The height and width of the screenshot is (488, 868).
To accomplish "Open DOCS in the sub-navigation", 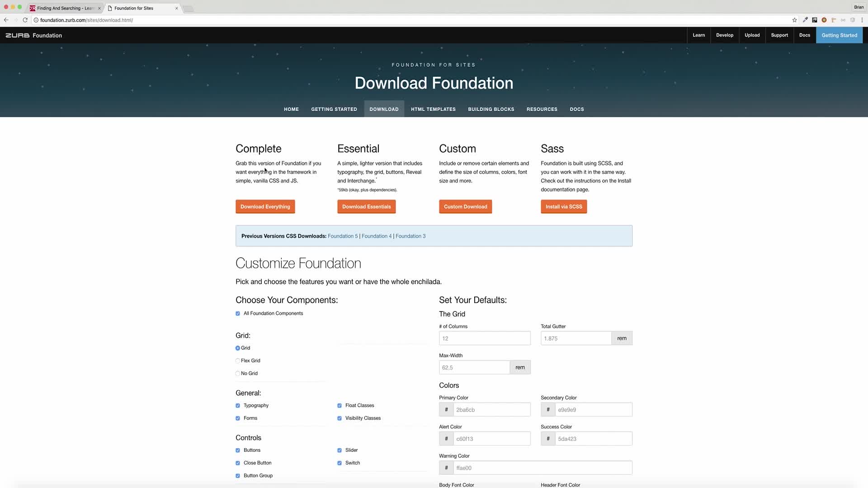I will click(x=577, y=109).
